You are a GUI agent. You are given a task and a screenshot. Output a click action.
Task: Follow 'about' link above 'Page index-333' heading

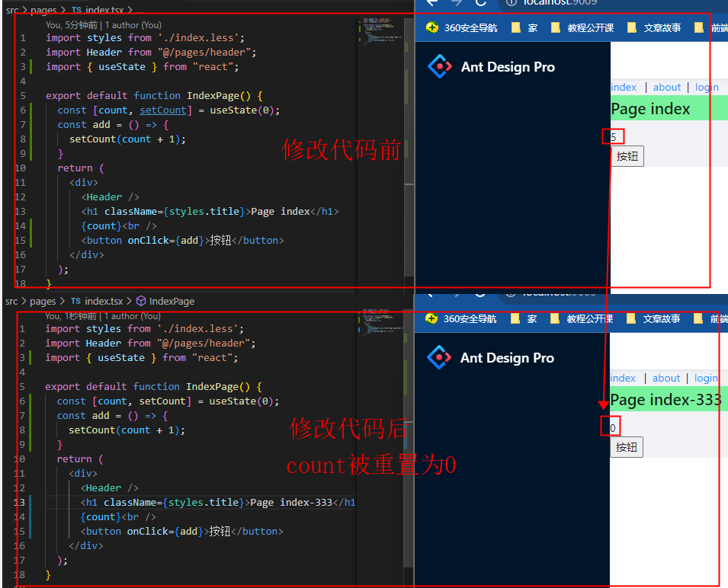[665, 378]
